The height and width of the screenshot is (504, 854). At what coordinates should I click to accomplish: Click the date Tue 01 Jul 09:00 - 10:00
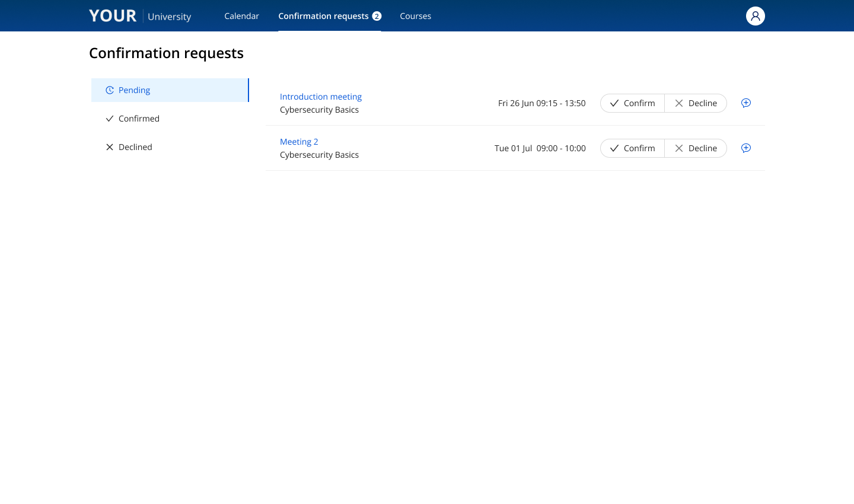[x=540, y=148]
